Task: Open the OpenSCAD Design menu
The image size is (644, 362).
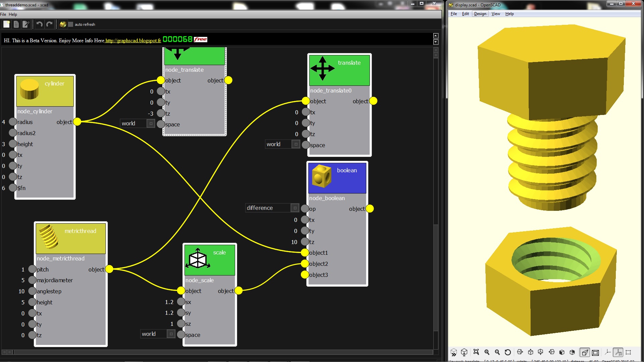Action: point(480,14)
